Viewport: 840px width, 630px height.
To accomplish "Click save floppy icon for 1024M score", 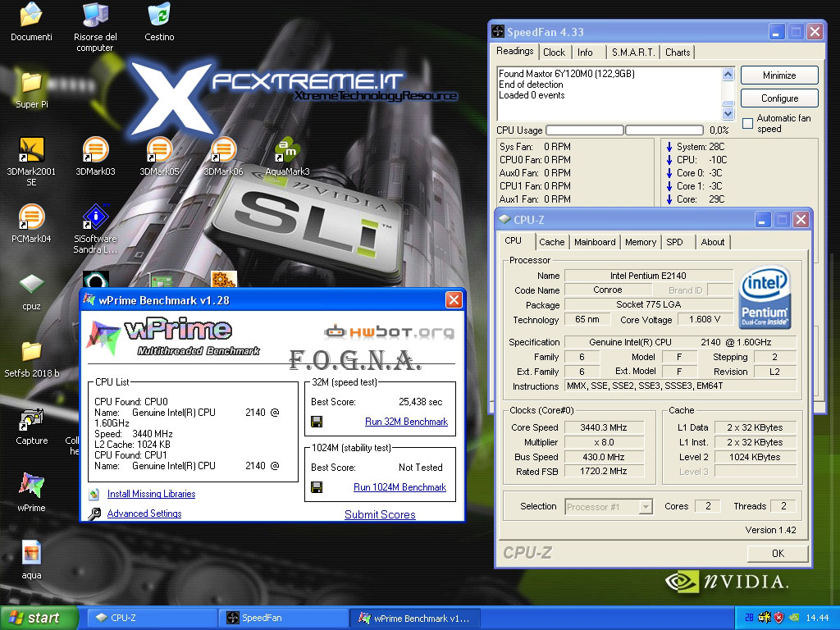I will pyautogui.click(x=317, y=487).
